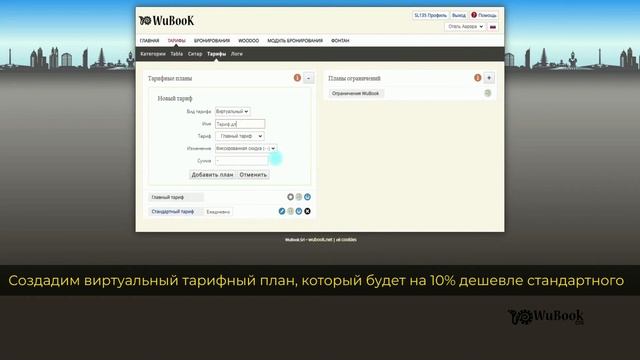The height and width of the screenshot is (360, 640).
Task: Click the WuBooK logo in the header
Action: (x=167, y=20)
